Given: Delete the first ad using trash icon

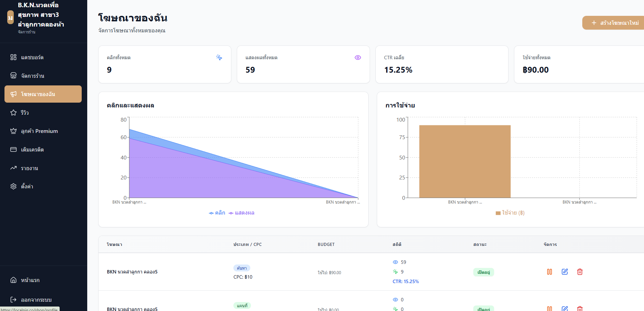Looking at the screenshot, I should coord(580,272).
